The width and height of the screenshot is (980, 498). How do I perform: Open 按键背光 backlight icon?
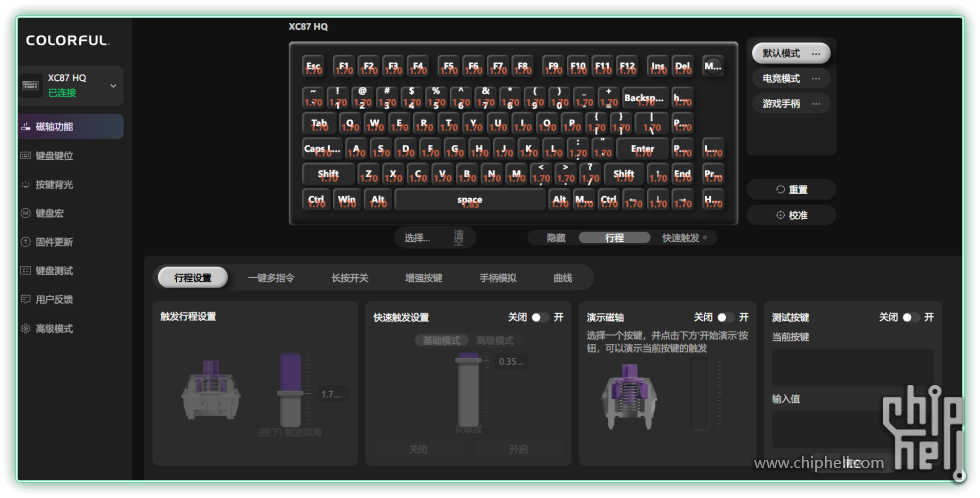click(x=26, y=185)
